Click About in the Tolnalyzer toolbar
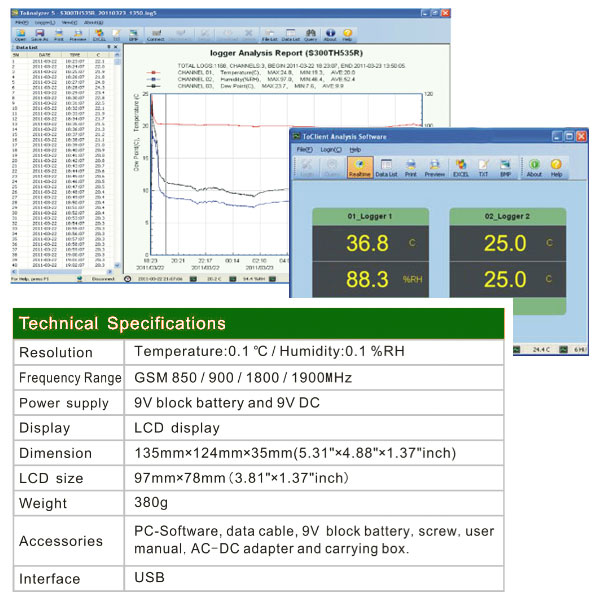 [330, 35]
